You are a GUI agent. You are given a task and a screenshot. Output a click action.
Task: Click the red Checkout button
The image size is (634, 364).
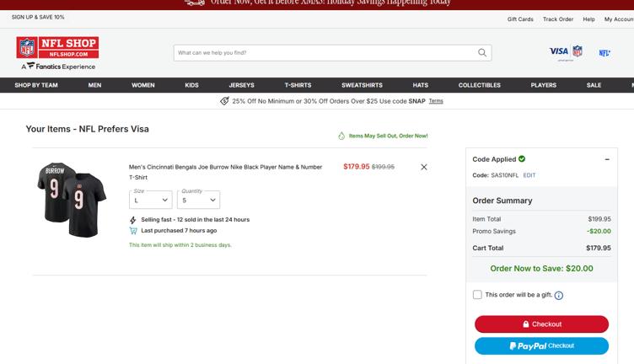[541, 324]
